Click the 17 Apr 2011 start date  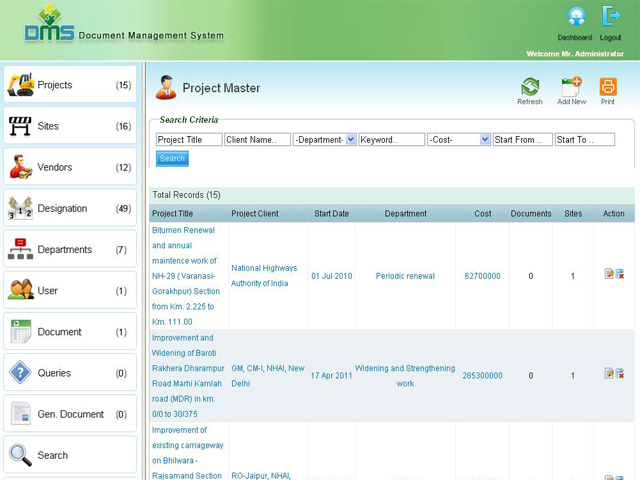tap(331, 376)
